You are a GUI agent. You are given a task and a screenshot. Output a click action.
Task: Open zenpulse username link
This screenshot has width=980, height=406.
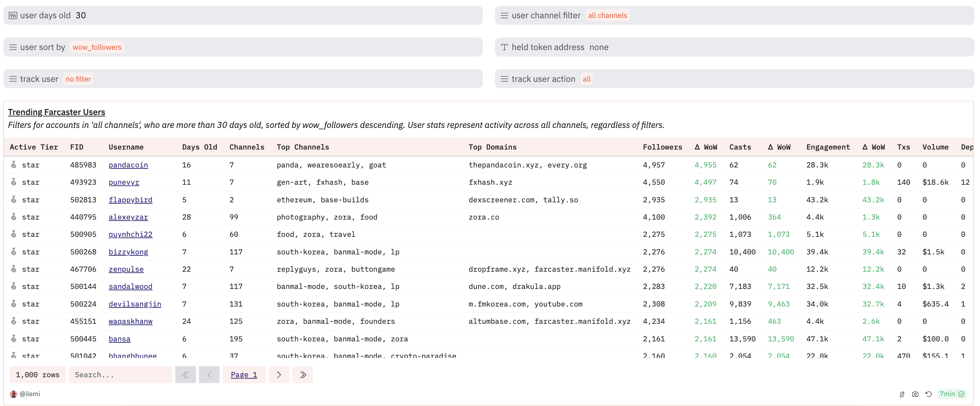[126, 269]
